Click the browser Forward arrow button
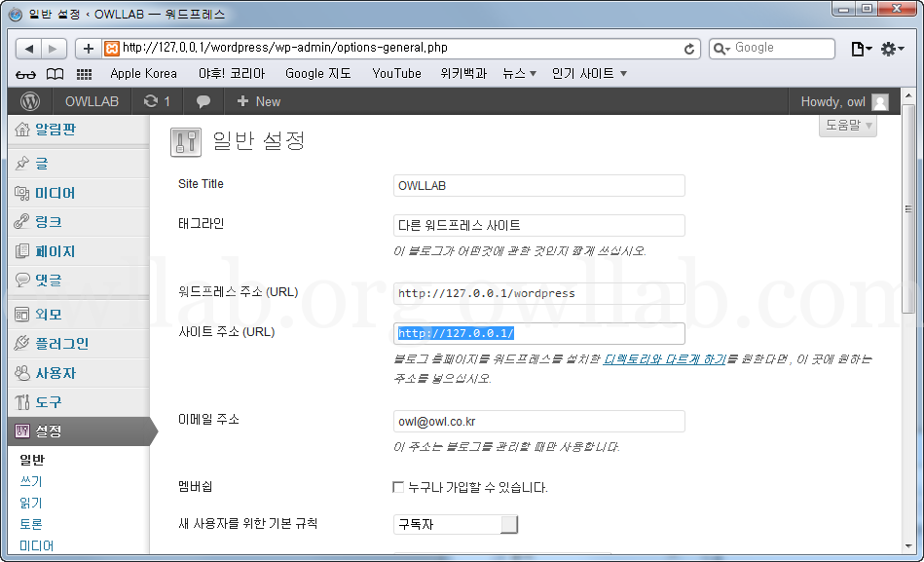Viewport: 924px width, 562px height. (x=53, y=49)
